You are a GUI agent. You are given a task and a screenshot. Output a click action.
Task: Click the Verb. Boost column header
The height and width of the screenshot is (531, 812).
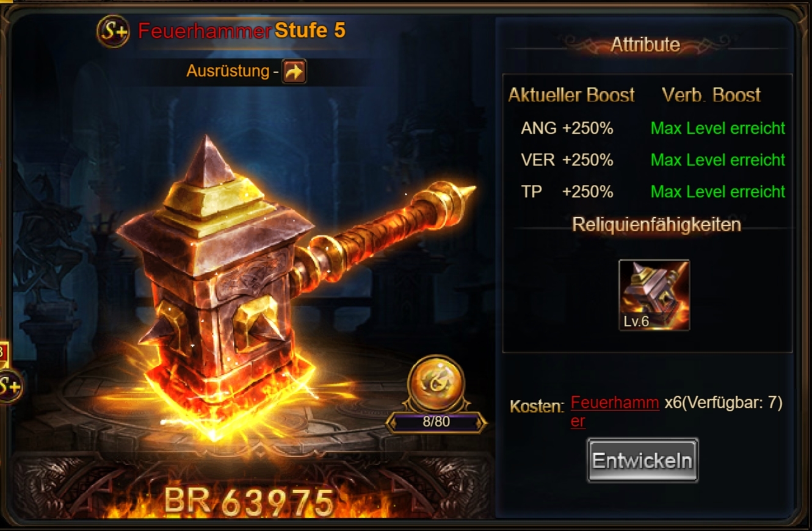click(711, 95)
